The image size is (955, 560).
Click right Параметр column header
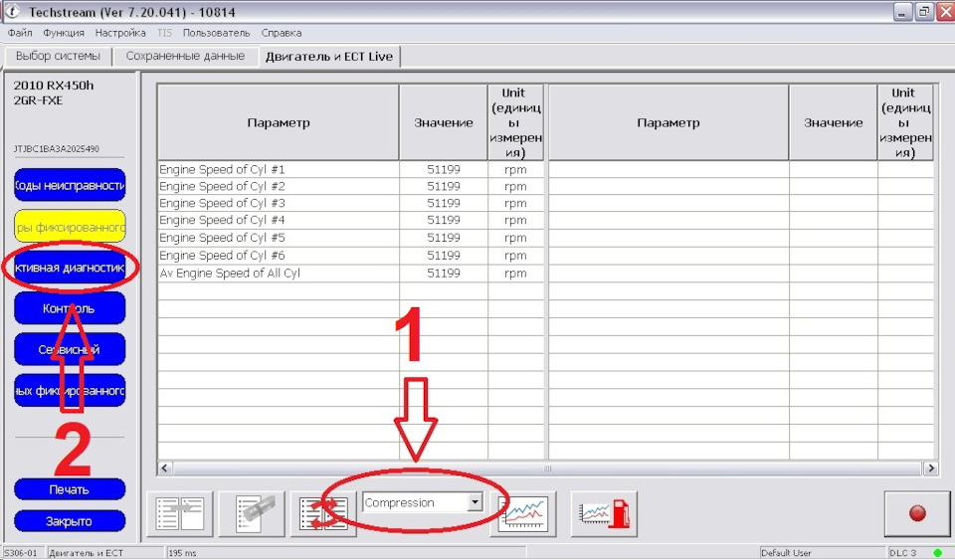point(668,123)
